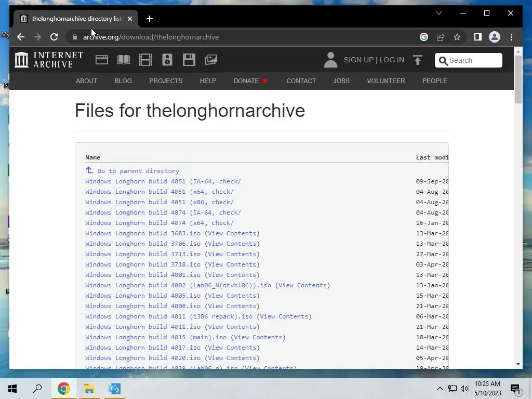Click the Google icon in address bar
The height and width of the screenshot is (399, 532).
[424, 37]
